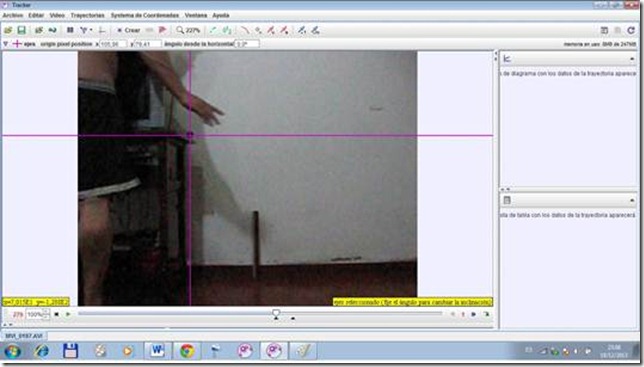
Task: Open the Sistema de Coordenadas menu
Action: [x=145, y=15]
